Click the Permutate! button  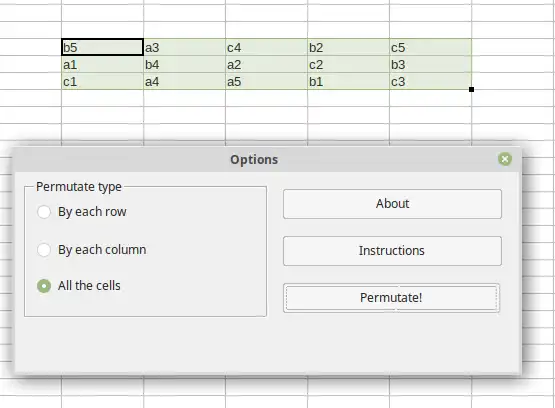point(391,298)
